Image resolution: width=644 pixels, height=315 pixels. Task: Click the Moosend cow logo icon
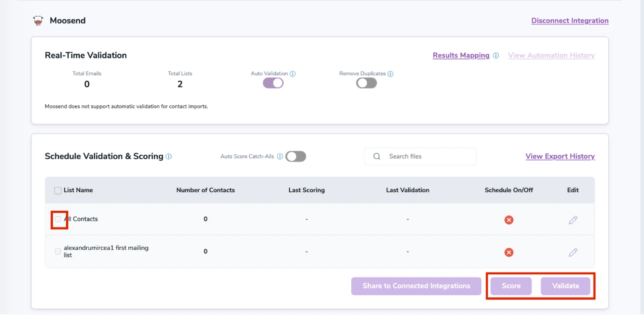click(38, 20)
